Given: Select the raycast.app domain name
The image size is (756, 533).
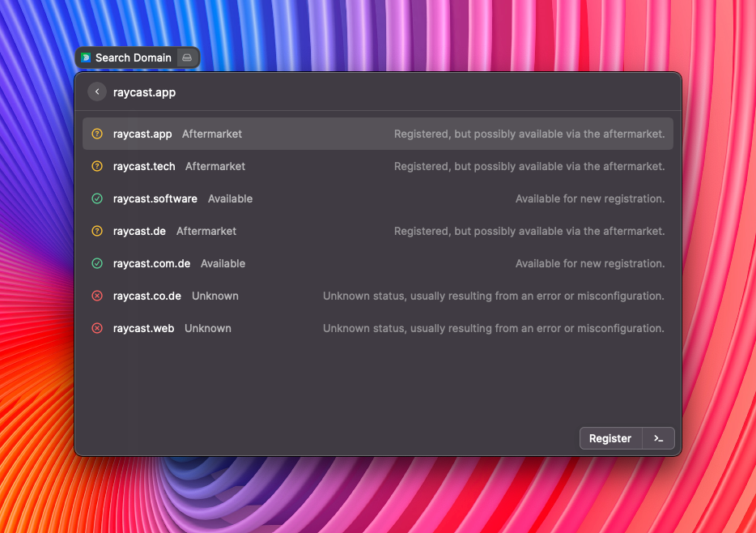Looking at the screenshot, I should [x=142, y=134].
